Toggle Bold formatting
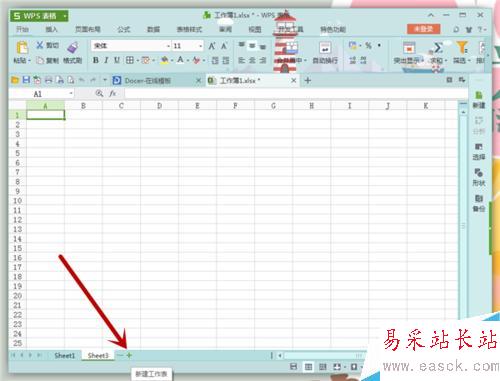Viewport: 500px width, 381px height. (96, 60)
